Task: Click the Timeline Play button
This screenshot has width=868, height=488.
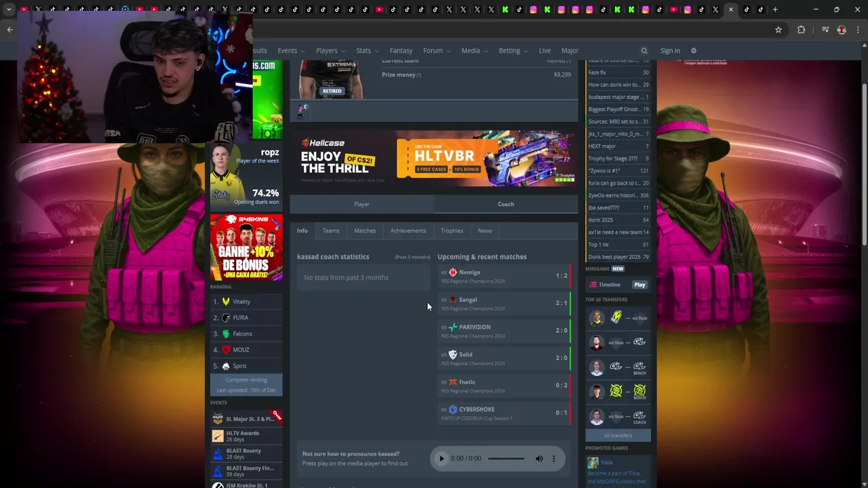Action: (x=639, y=285)
